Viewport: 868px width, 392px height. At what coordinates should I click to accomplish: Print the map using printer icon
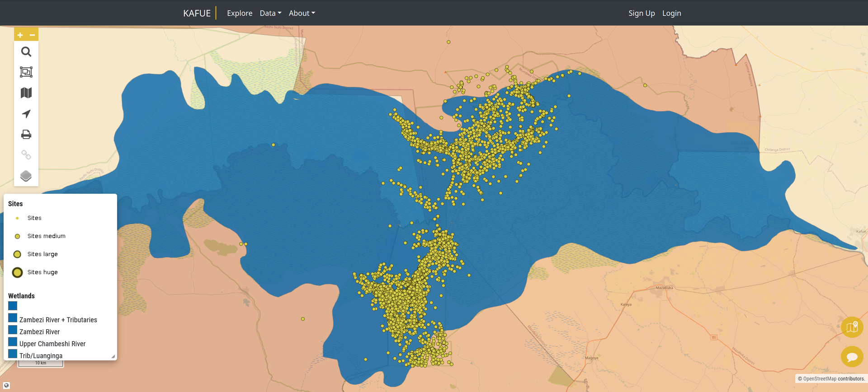click(26, 135)
